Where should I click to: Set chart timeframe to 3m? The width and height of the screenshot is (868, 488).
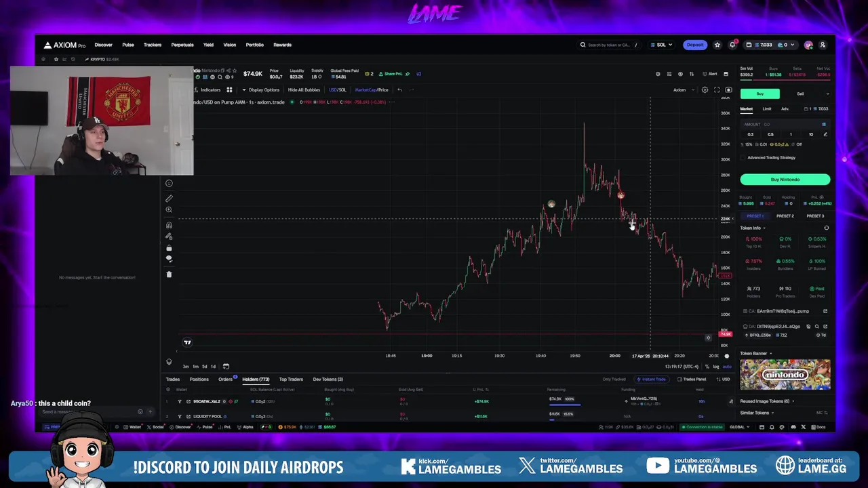click(186, 367)
